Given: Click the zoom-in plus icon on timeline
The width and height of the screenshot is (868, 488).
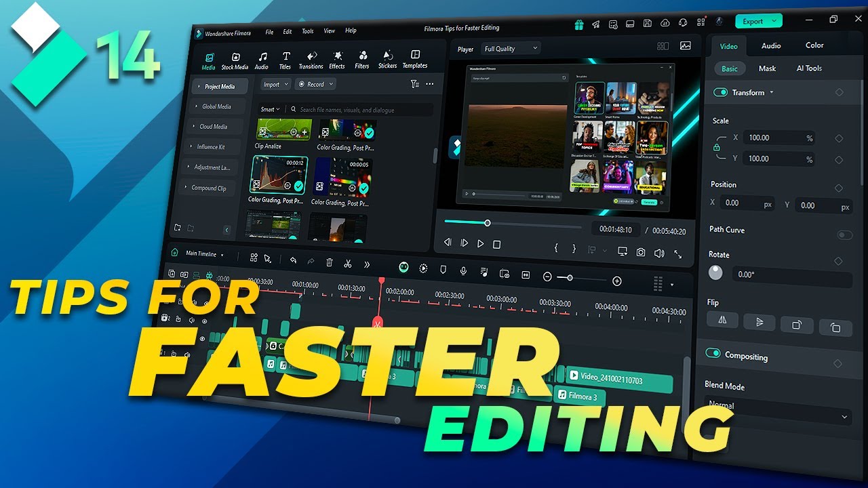Looking at the screenshot, I should point(617,281).
